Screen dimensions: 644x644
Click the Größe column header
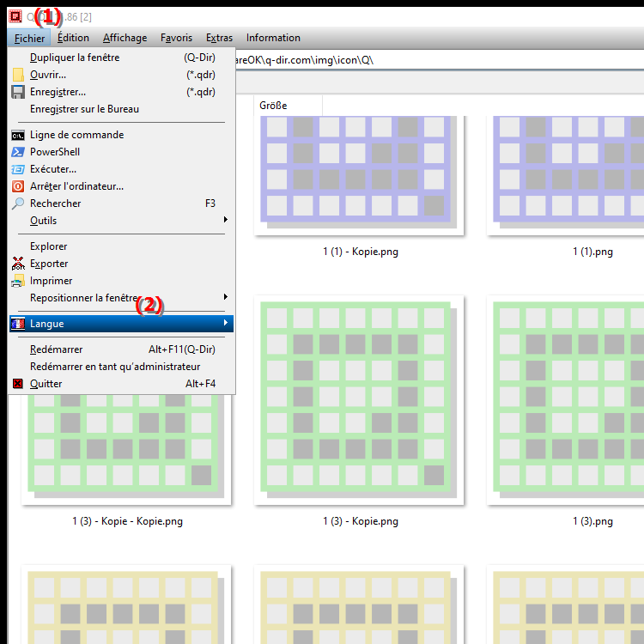(x=288, y=106)
